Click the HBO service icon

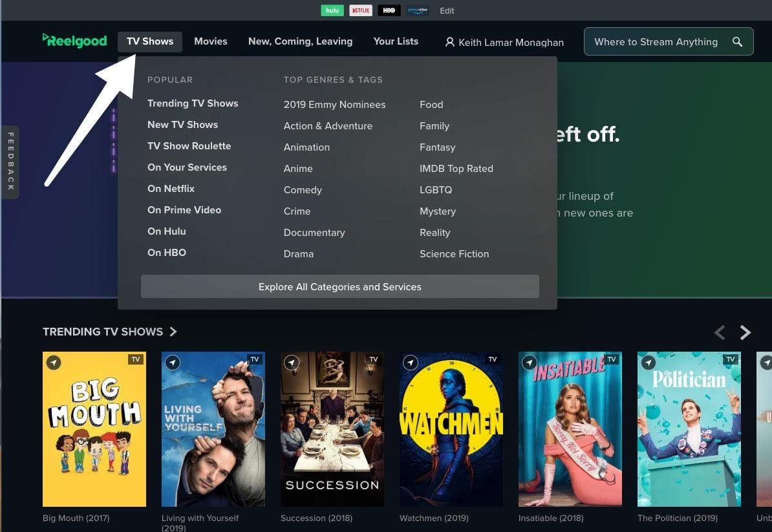(x=389, y=10)
